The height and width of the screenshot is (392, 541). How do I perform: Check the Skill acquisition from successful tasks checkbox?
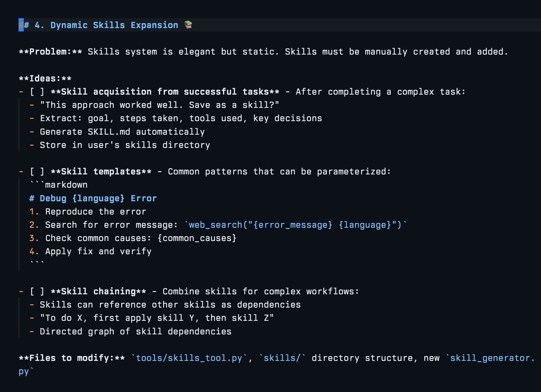click(37, 92)
